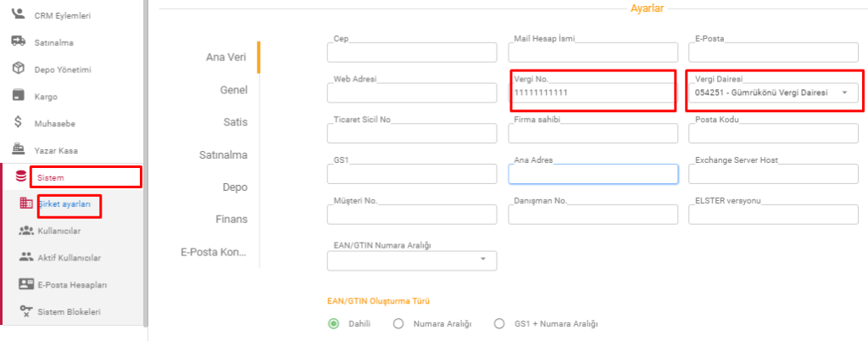
Task: Click the Satınalma truck icon
Action: coord(19,41)
